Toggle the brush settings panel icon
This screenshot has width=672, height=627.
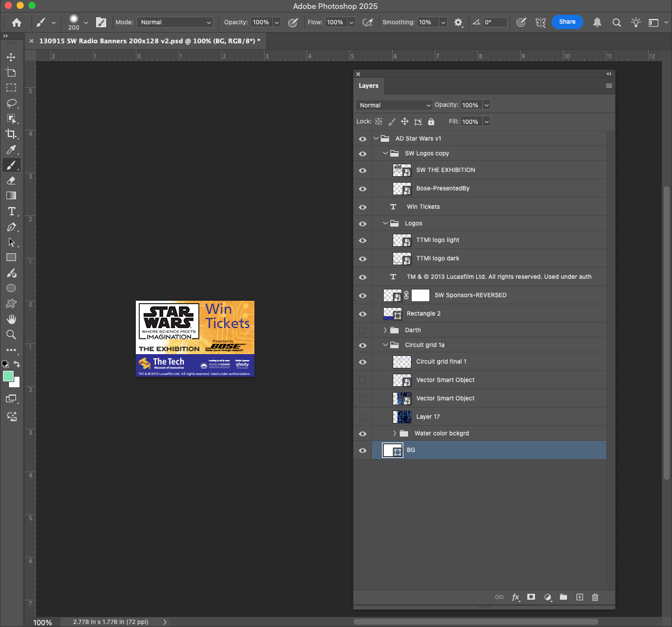pyautogui.click(x=101, y=23)
